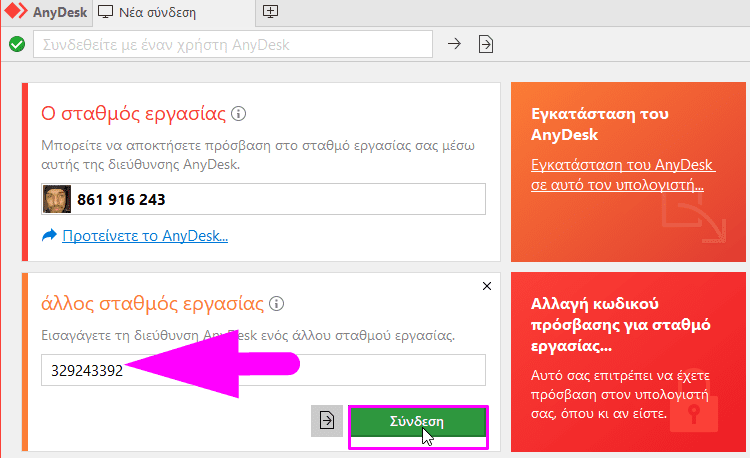Click the connect arrow next to address bar

click(x=454, y=44)
